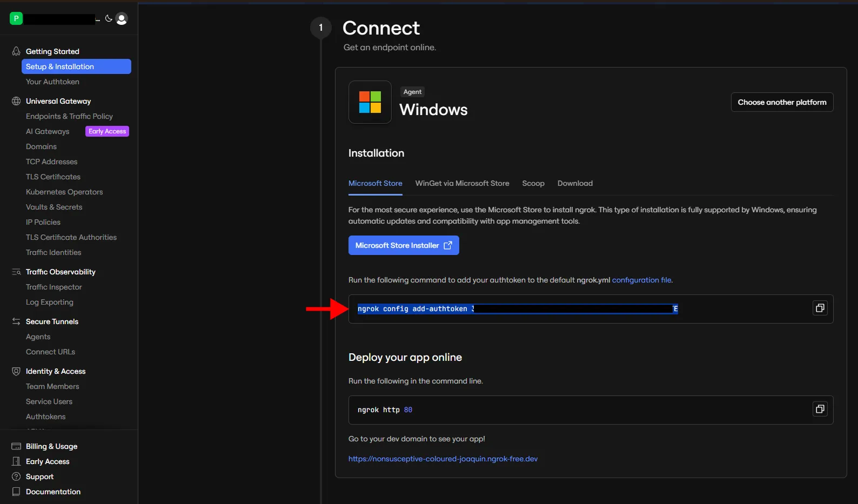The height and width of the screenshot is (504, 858).
Task: Click the Getting Started rocket icon
Action: tap(16, 51)
